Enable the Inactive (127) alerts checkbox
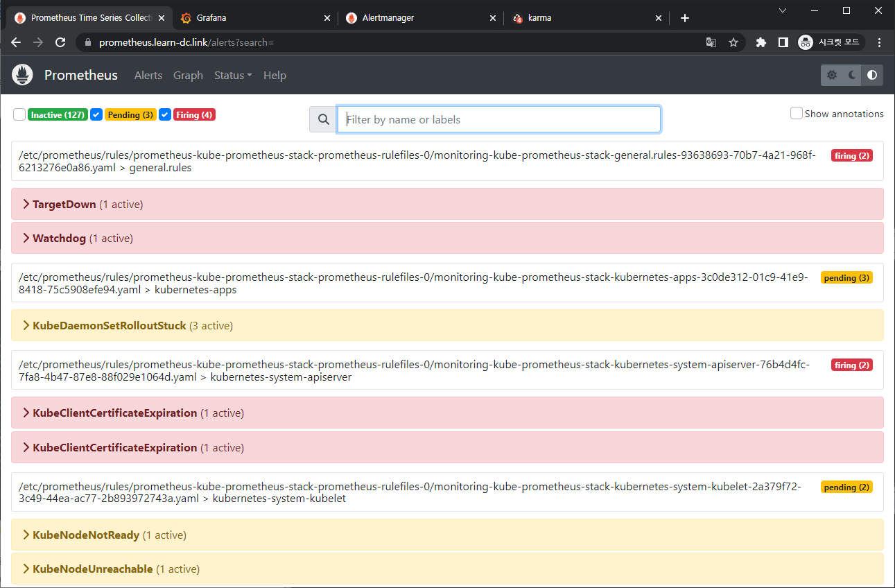Image resolution: width=895 pixels, height=588 pixels. tap(19, 114)
